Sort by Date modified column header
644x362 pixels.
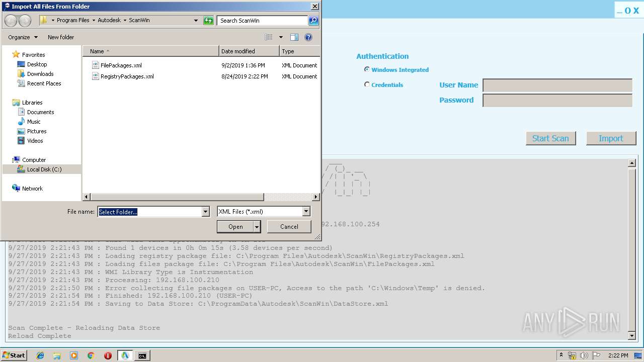[249, 51]
